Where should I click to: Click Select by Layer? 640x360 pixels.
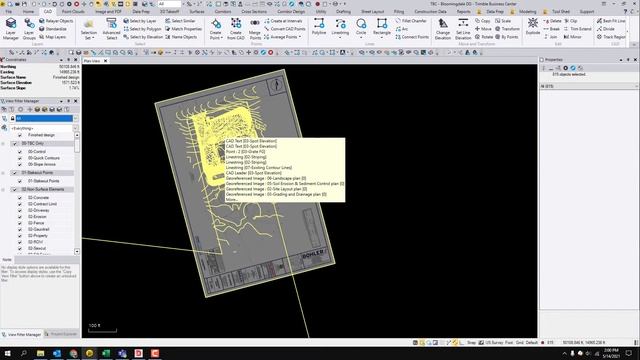tap(140, 21)
